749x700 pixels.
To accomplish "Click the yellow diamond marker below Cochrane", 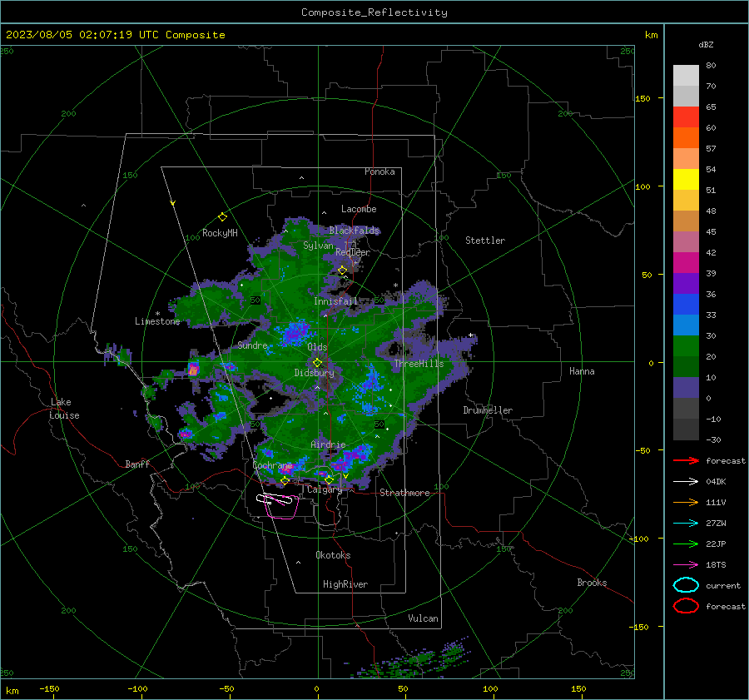I will (285, 481).
